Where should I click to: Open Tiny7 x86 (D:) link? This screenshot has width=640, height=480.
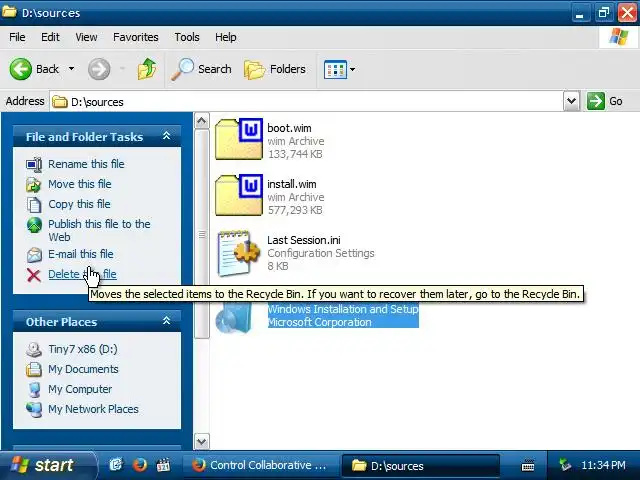click(x=82, y=349)
